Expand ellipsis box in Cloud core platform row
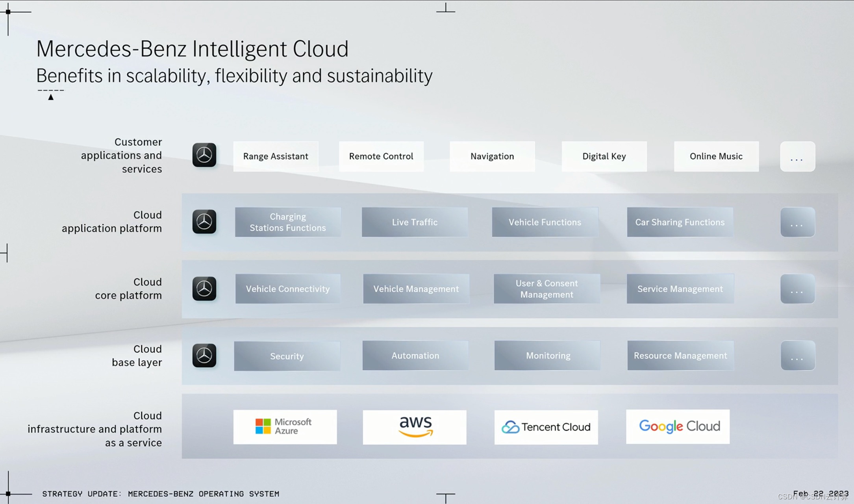 click(x=797, y=289)
